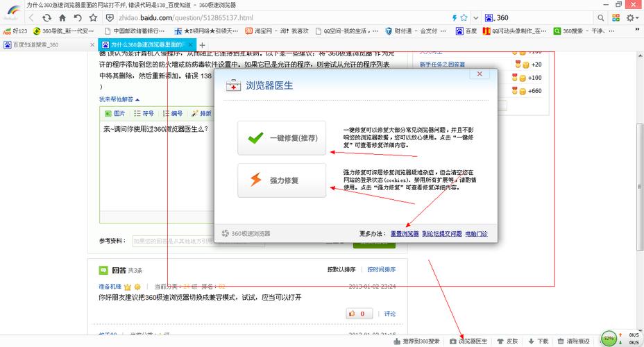Bookmark page with address bar star
The width and height of the screenshot is (644, 347).
(x=464, y=17)
